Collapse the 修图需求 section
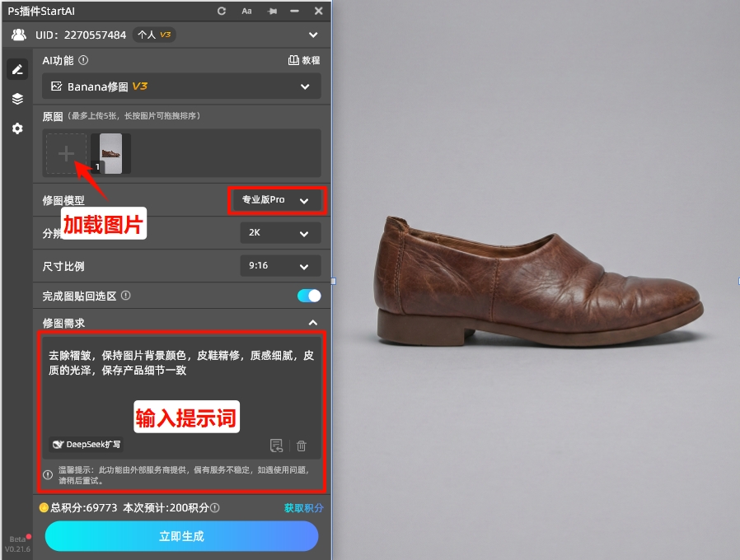The height and width of the screenshot is (560, 740). [311, 322]
